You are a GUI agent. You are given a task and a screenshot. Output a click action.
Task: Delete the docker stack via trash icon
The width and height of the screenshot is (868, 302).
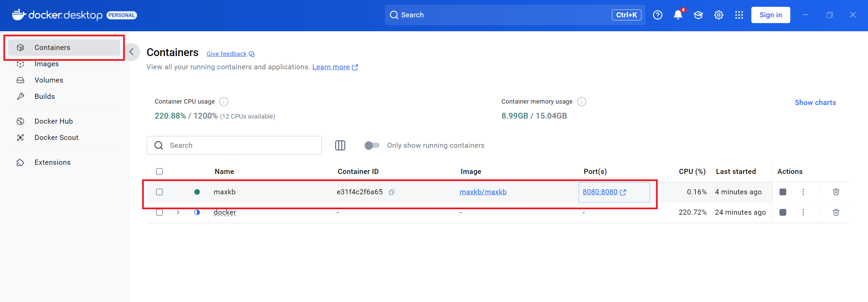(836, 212)
